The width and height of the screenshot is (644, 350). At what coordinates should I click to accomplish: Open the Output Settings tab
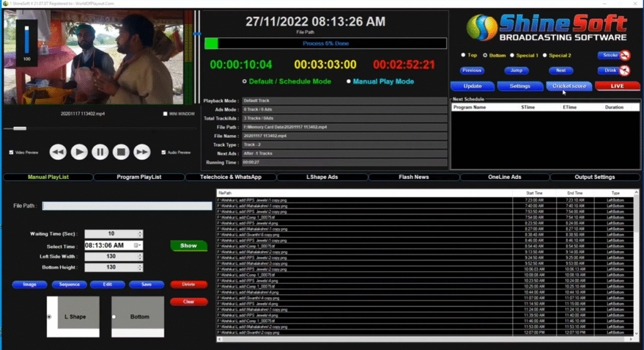(x=595, y=177)
